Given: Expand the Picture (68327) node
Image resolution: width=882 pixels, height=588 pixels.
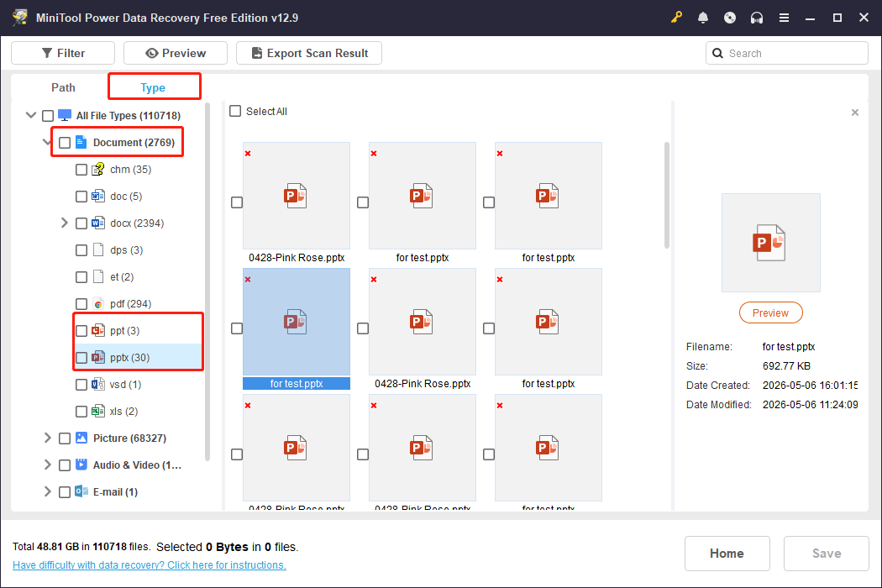Looking at the screenshot, I should coord(47,438).
